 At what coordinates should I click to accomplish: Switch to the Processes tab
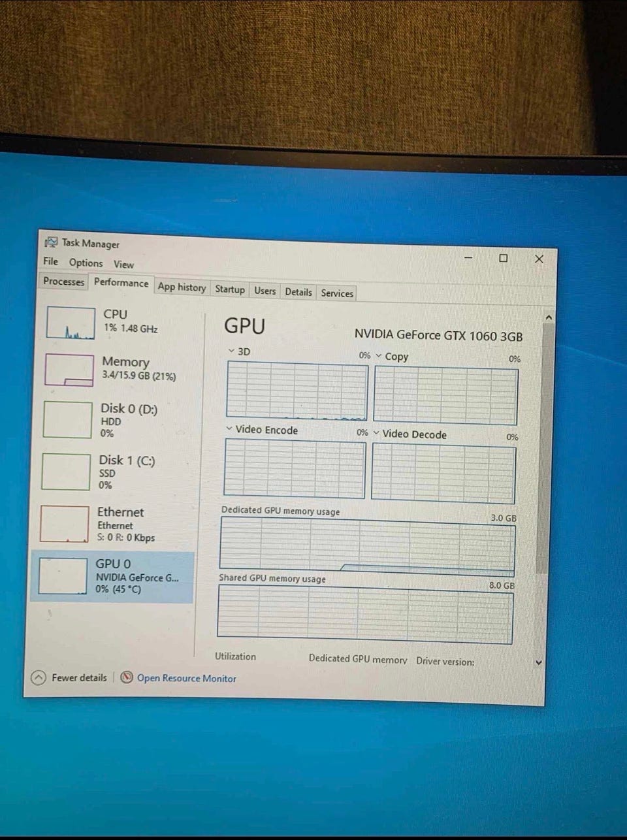(x=63, y=282)
